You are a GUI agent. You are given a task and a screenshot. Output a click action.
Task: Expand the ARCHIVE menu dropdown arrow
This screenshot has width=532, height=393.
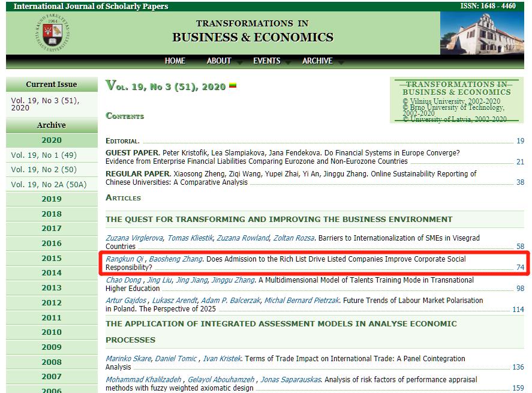pyautogui.click(x=341, y=62)
